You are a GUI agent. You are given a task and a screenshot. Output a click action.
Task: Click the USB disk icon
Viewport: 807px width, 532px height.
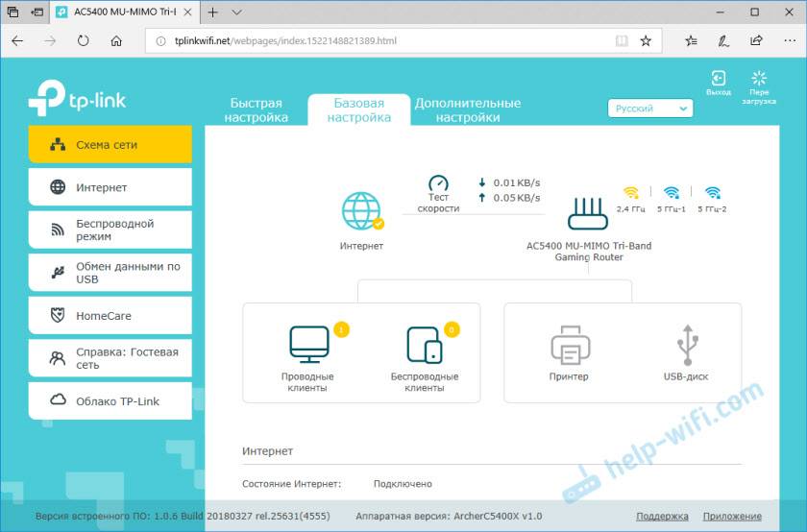click(686, 343)
